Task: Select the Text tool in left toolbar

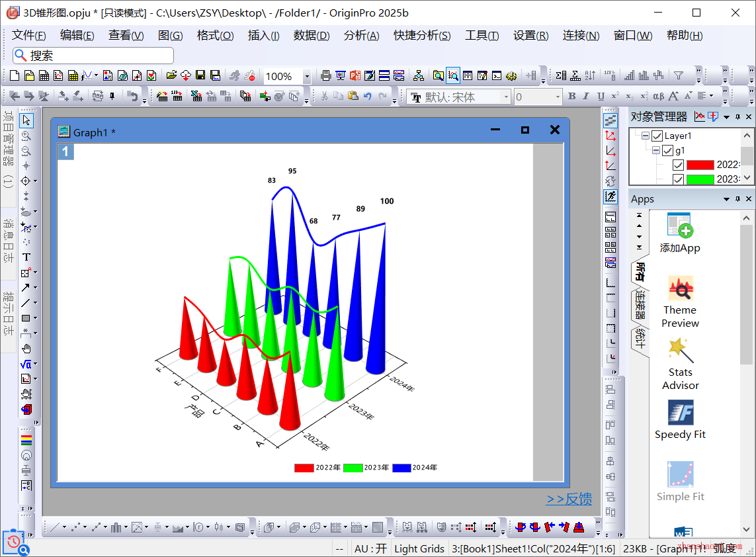Action: coord(26,257)
